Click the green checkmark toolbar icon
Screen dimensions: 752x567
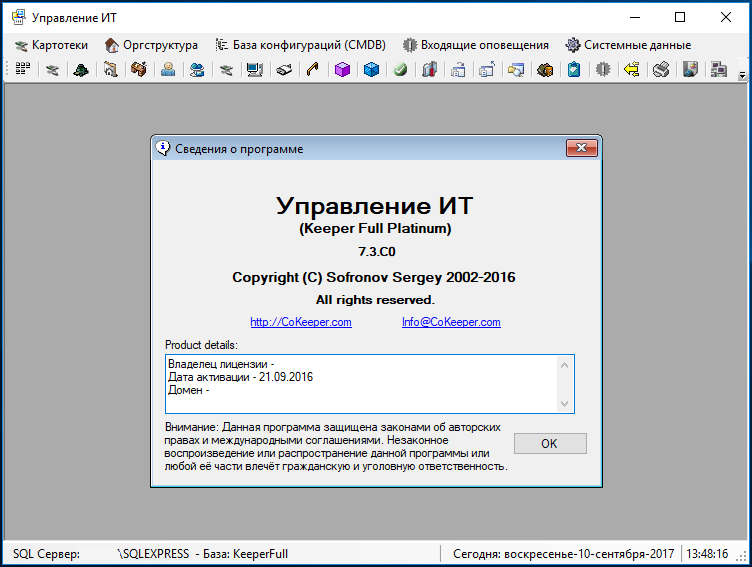400,70
